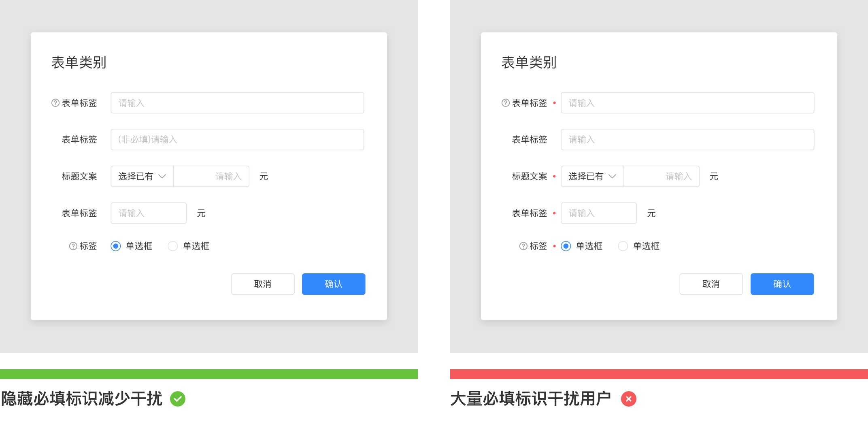
Task: Expand the 选择已有 dropdown in right form
Action: 592,176
